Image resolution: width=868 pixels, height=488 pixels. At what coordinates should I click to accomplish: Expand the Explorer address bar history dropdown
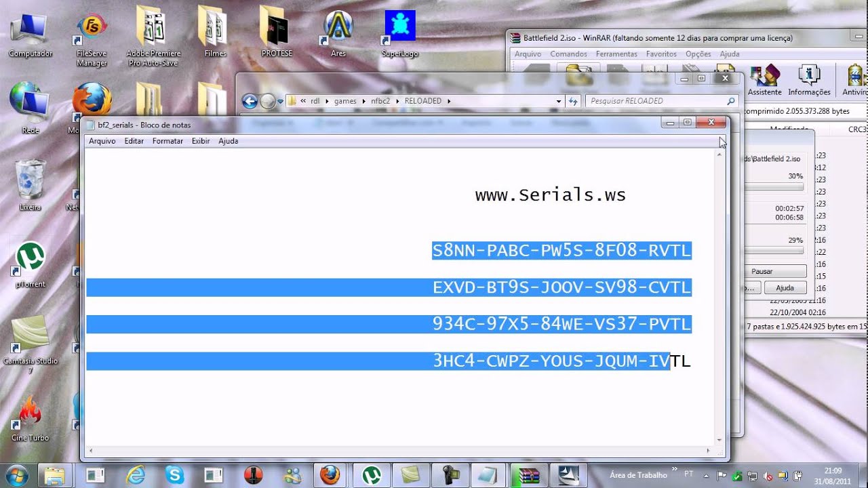559,101
